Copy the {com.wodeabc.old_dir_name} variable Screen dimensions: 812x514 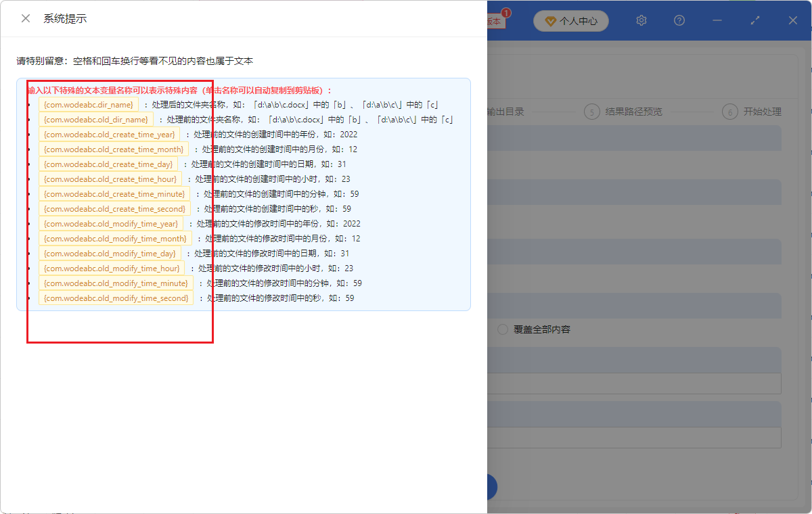95,119
